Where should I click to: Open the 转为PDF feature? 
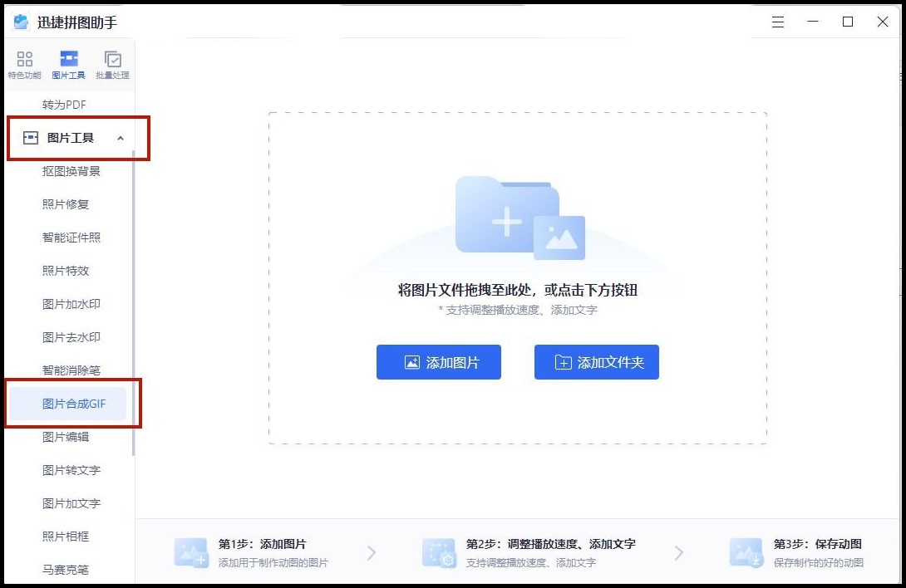tap(65, 104)
